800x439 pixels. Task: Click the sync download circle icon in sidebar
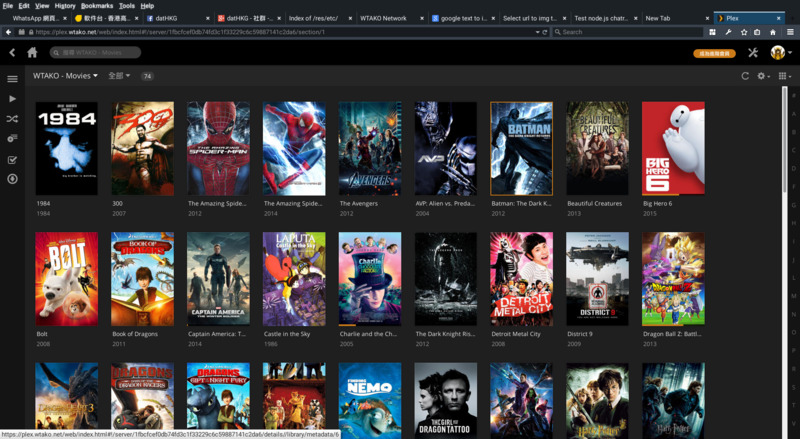tap(12, 179)
